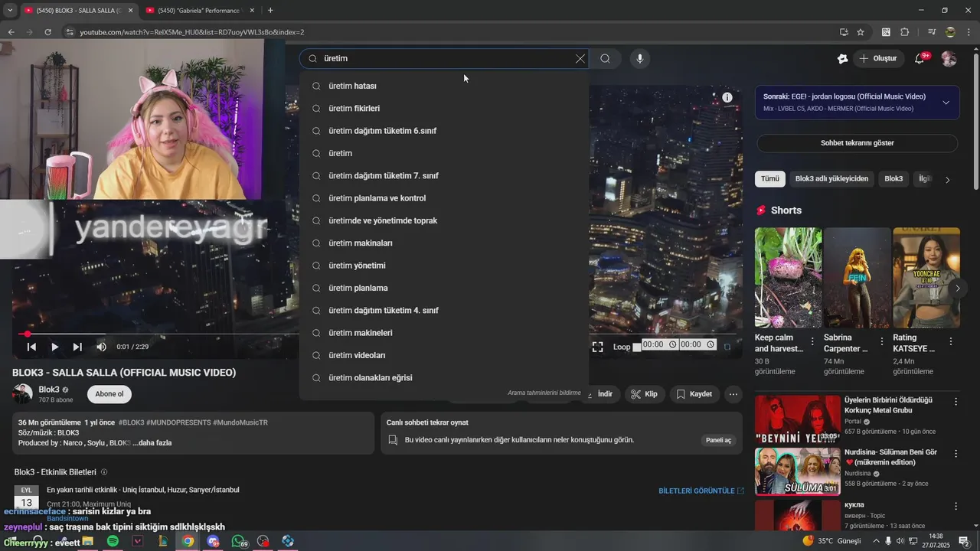Click the Klip scissors button

click(644, 394)
